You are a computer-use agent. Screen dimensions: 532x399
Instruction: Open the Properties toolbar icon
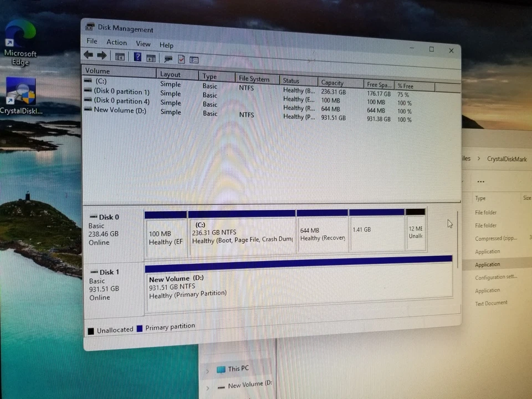[168, 58]
